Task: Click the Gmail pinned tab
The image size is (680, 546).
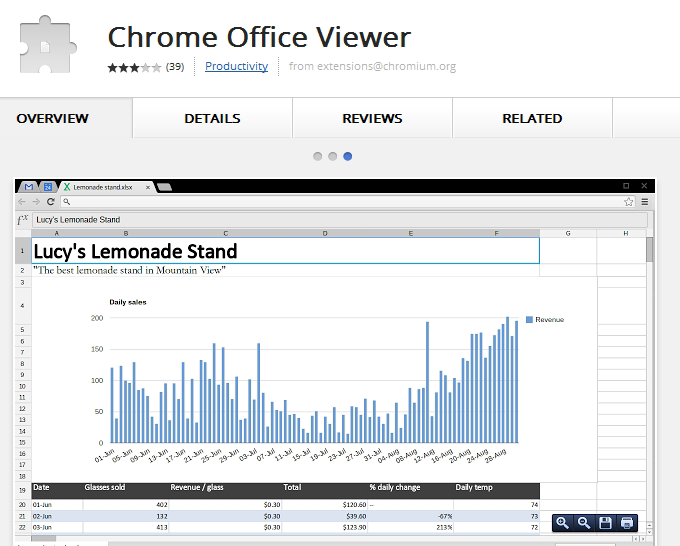Action: click(x=28, y=187)
